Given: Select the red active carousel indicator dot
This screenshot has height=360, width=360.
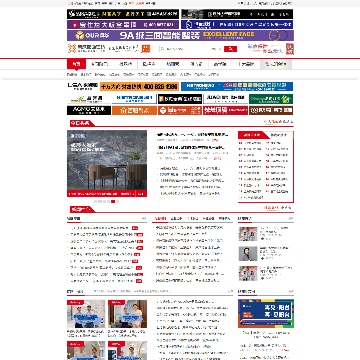Looking at the screenshot, I should pos(113,201).
